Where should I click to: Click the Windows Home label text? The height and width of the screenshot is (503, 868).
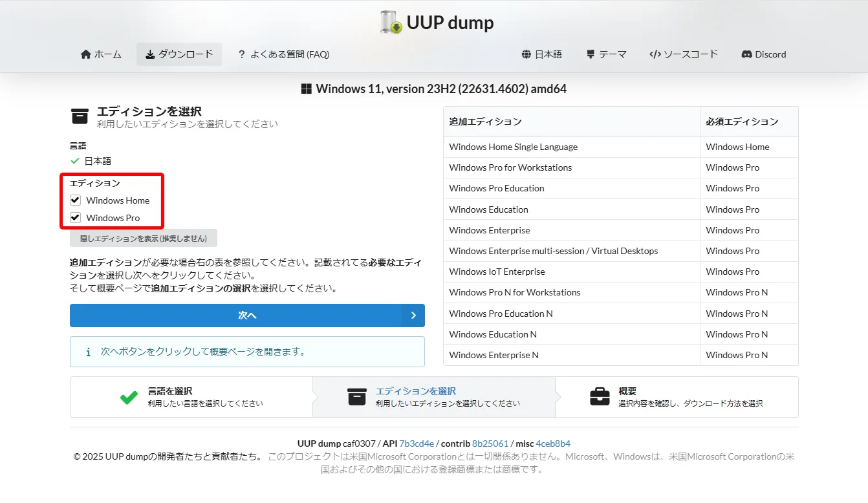point(118,200)
